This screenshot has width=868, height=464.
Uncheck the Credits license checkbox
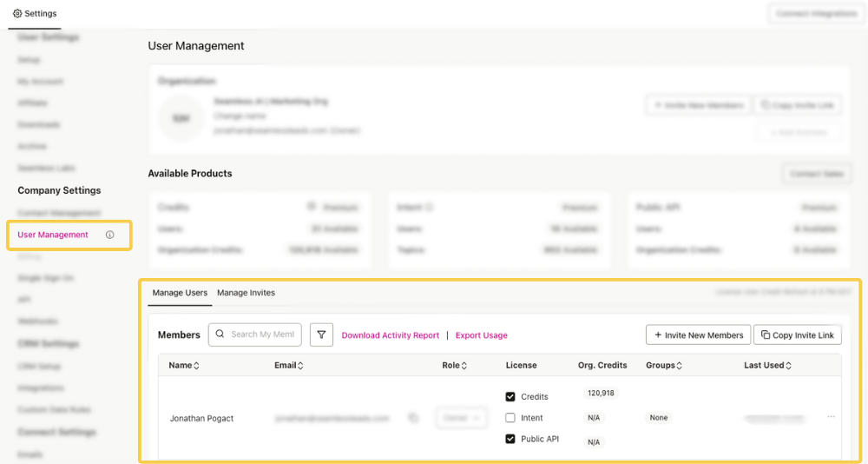pyautogui.click(x=510, y=397)
